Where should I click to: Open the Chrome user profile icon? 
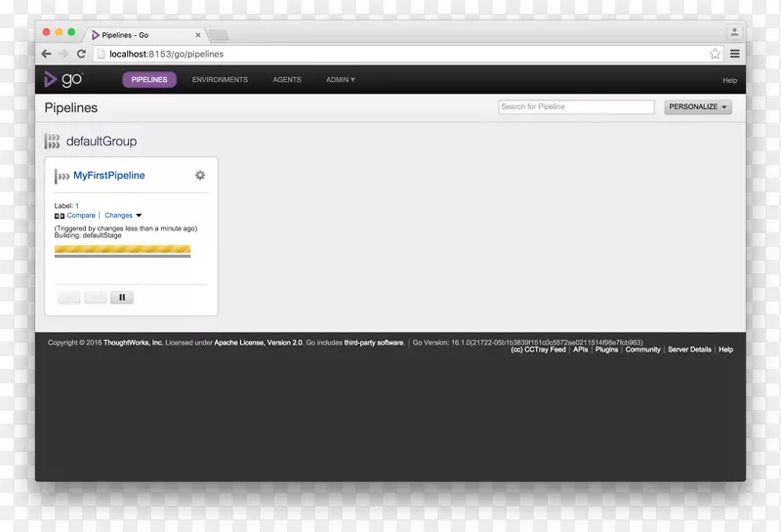pos(734,32)
